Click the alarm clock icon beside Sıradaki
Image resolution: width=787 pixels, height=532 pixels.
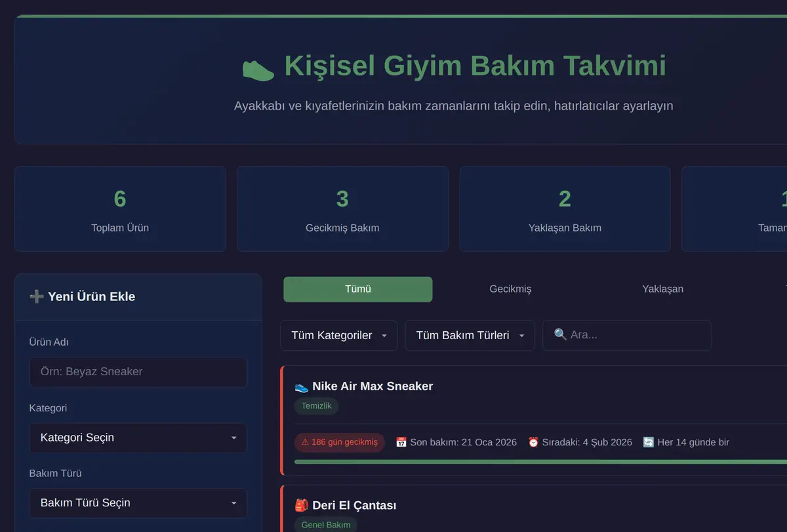coord(533,442)
